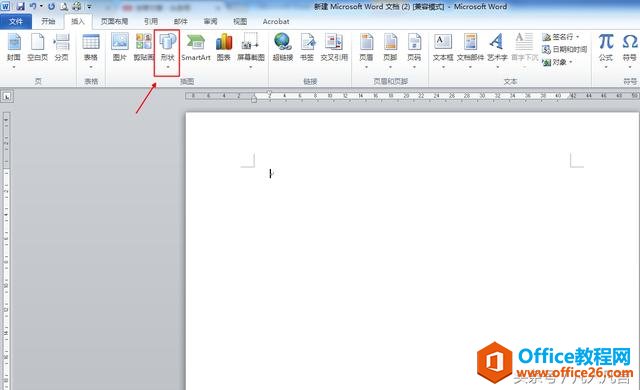Open the Header (页眉) dropdown

click(366, 52)
